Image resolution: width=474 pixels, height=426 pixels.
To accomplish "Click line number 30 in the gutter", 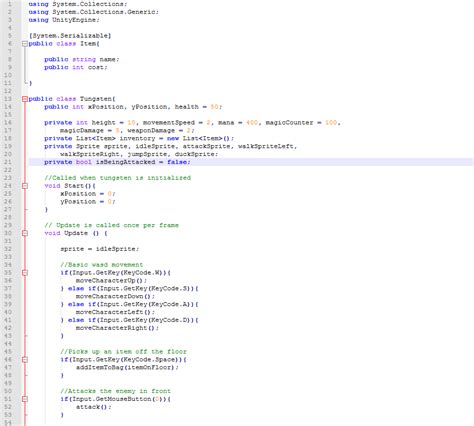I will 8,233.
